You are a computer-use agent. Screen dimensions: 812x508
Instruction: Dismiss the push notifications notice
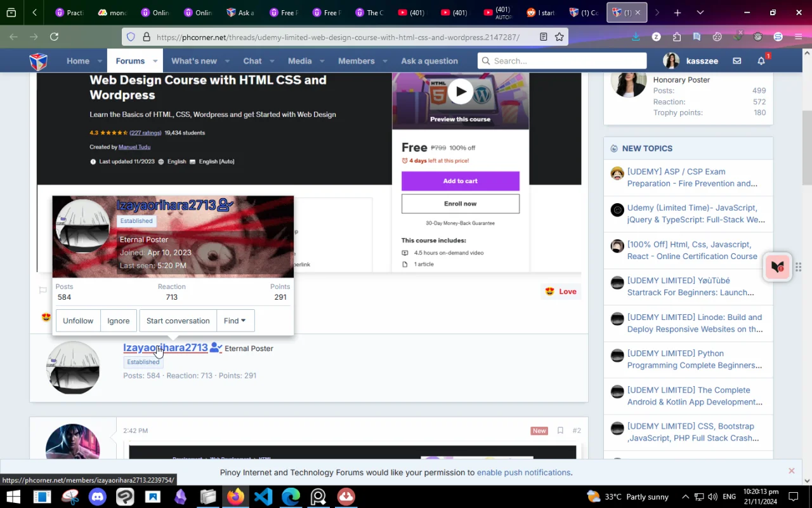click(791, 471)
